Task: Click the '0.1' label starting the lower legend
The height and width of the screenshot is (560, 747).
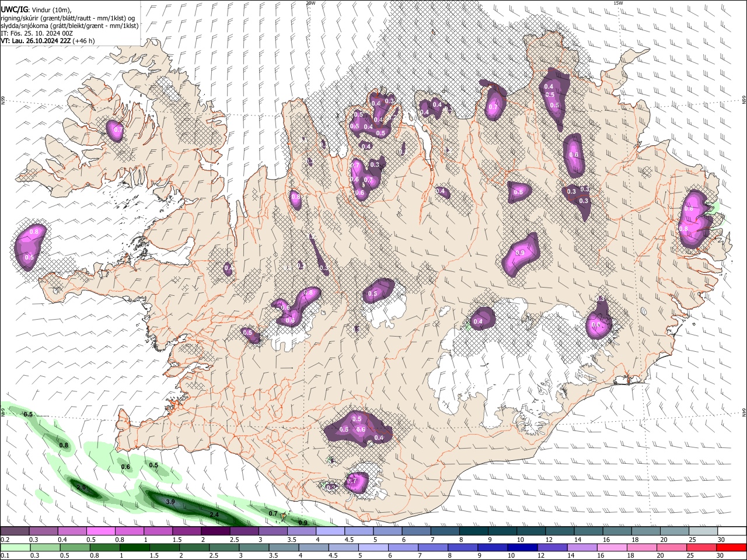Action: pyautogui.click(x=5, y=555)
